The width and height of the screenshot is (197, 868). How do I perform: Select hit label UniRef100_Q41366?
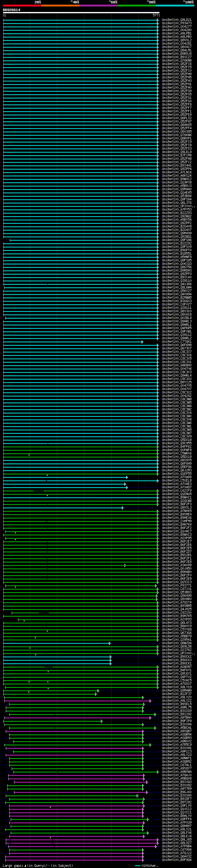tap(177, 284)
